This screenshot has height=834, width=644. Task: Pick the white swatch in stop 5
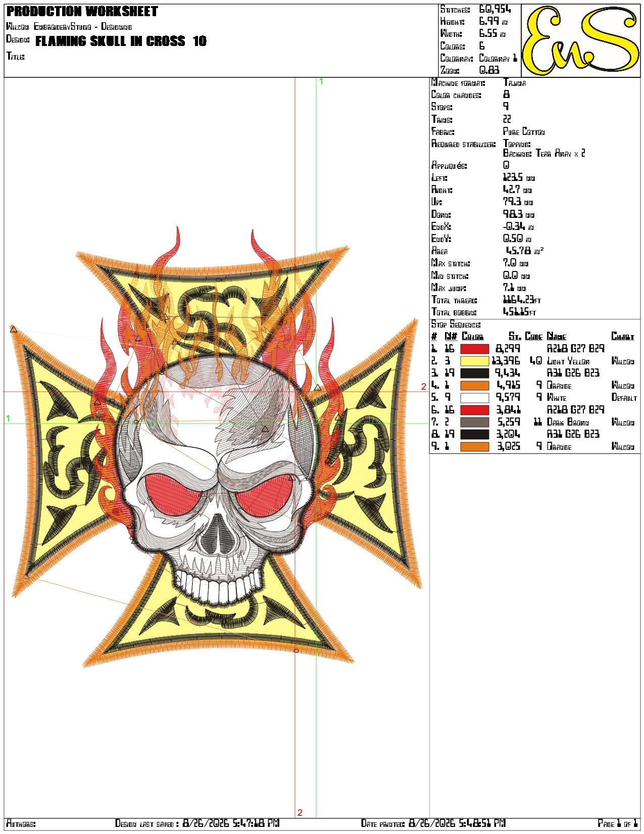click(474, 398)
